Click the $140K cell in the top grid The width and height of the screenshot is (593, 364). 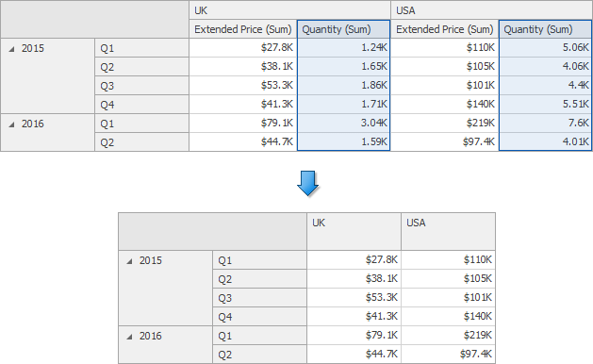coord(445,105)
